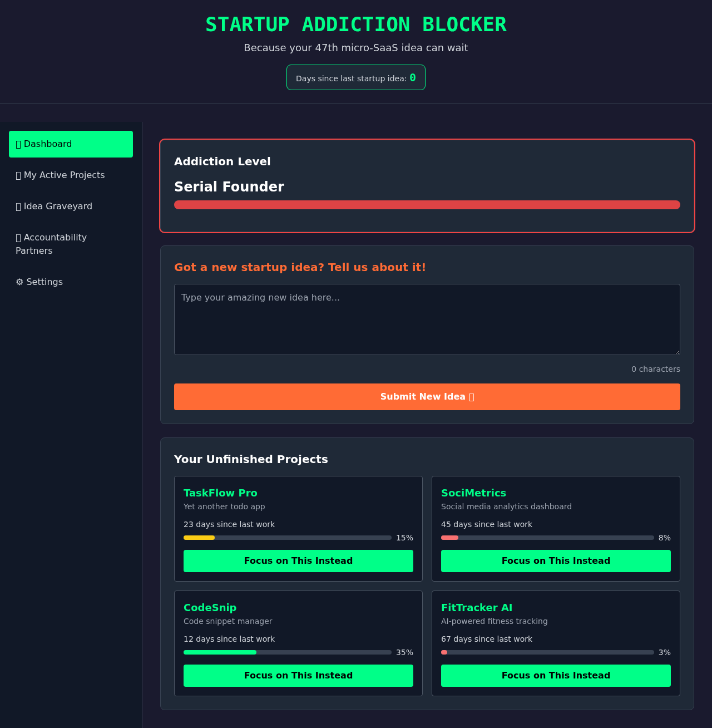Click Focus on This Instead for SociMetrics
The height and width of the screenshot is (728, 712).
(x=556, y=560)
